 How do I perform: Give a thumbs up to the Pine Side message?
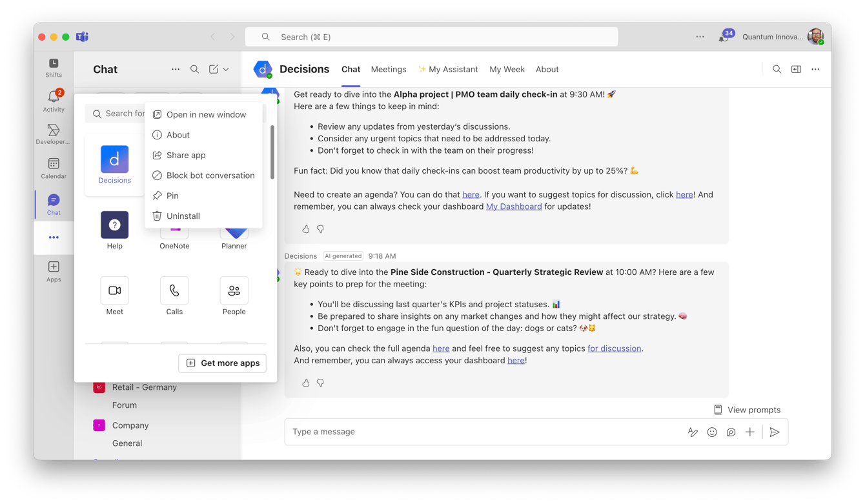click(x=305, y=383)
